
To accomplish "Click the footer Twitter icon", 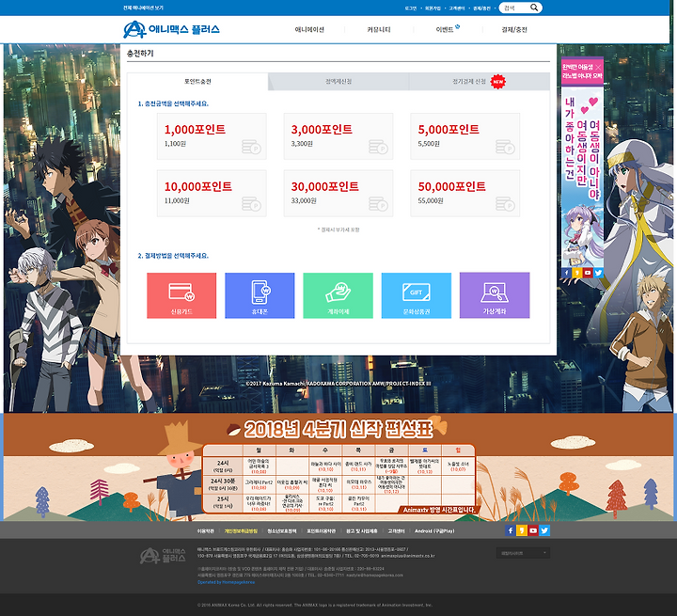I will [x=544, y=530].
